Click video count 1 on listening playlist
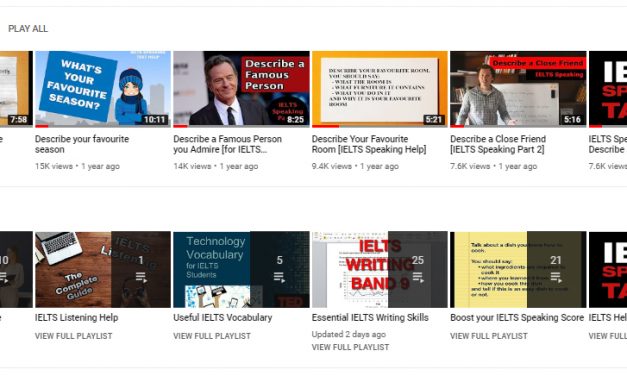This screenshot has width=627, height=376. pos(141,260)
